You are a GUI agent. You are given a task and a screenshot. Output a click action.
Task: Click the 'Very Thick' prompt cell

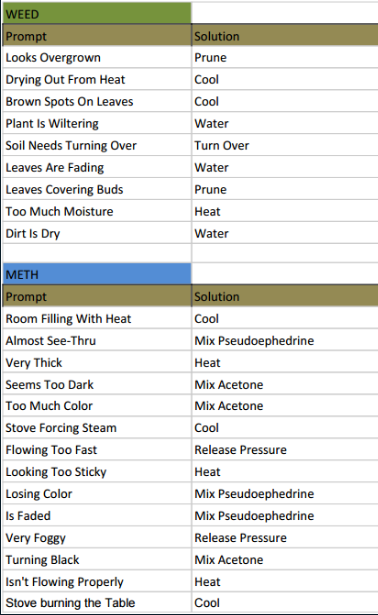(97, 362)
